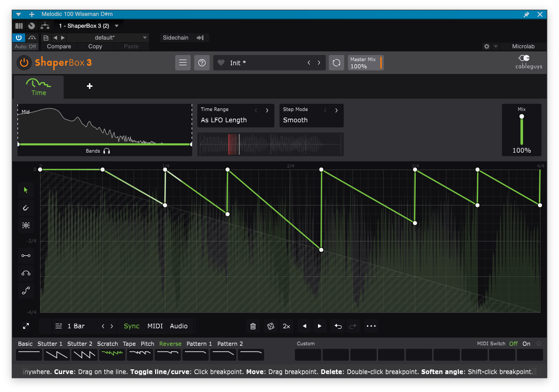The width and height of the screenshot is (559, 392).
Task: Toggle Auto: Off automation mode
Action: click(25, 47)
